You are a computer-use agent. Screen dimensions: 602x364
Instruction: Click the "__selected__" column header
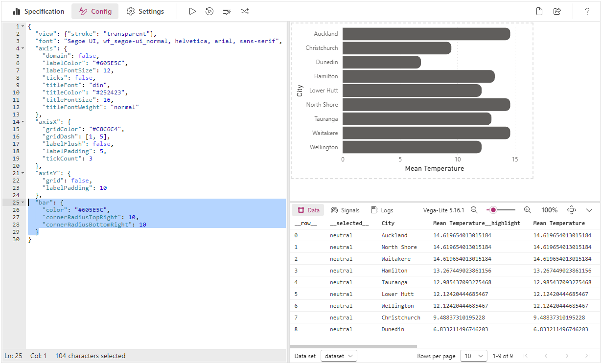tap(349, 224)
